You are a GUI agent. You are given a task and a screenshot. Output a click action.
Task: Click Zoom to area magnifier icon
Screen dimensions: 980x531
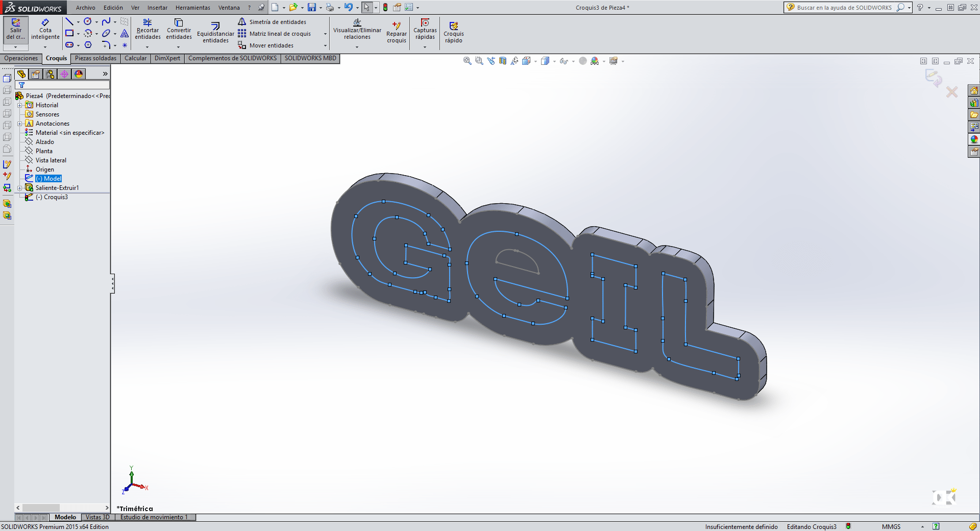click(479, 61)
